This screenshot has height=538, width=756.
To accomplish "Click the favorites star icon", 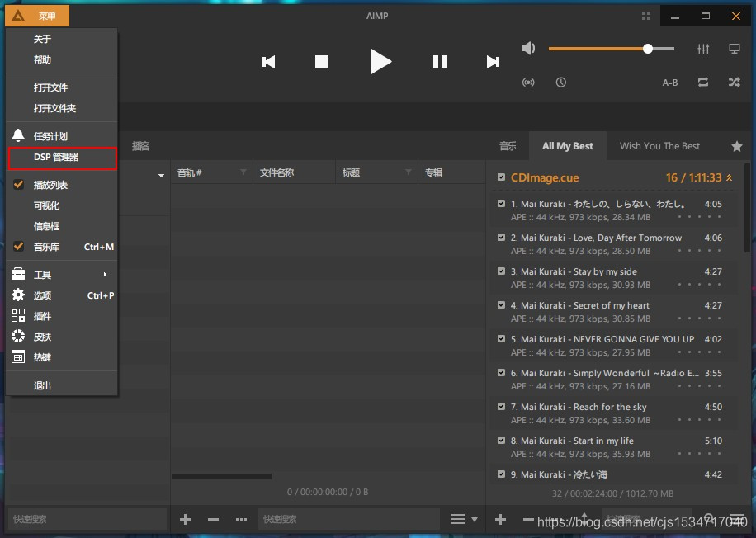I will pyautogui.click(x=737, y=146).
